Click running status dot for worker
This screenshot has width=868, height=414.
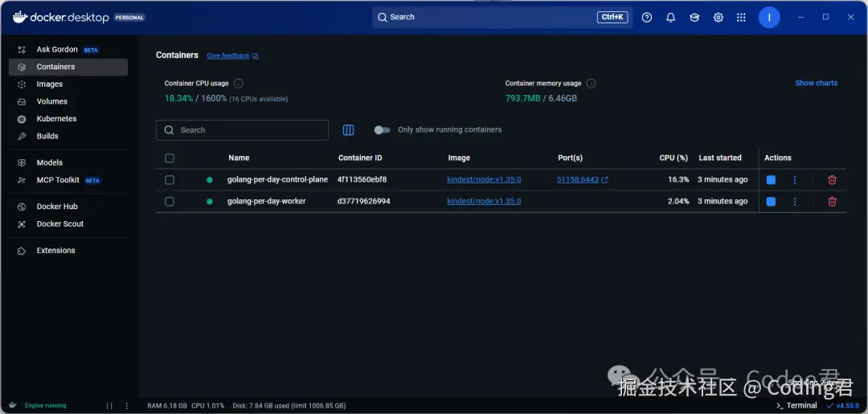point(209,202)
